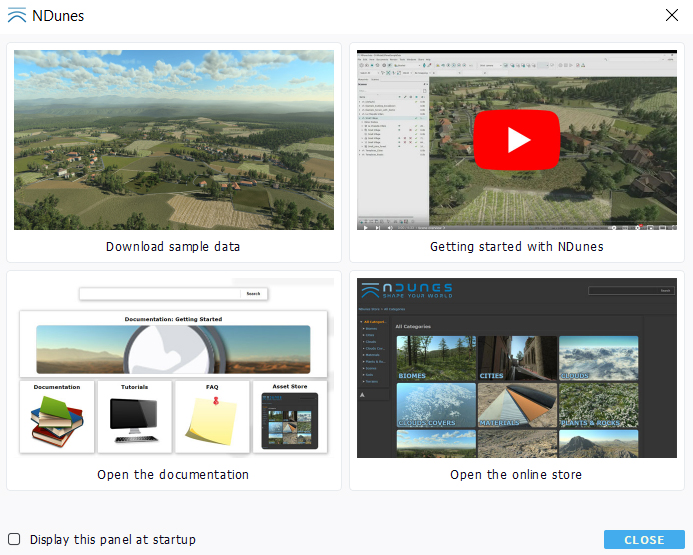The image size is (693, 555).
Task: Click the Getting started with NDunes label
Action: pyautogui.click(x=516, y=247)
